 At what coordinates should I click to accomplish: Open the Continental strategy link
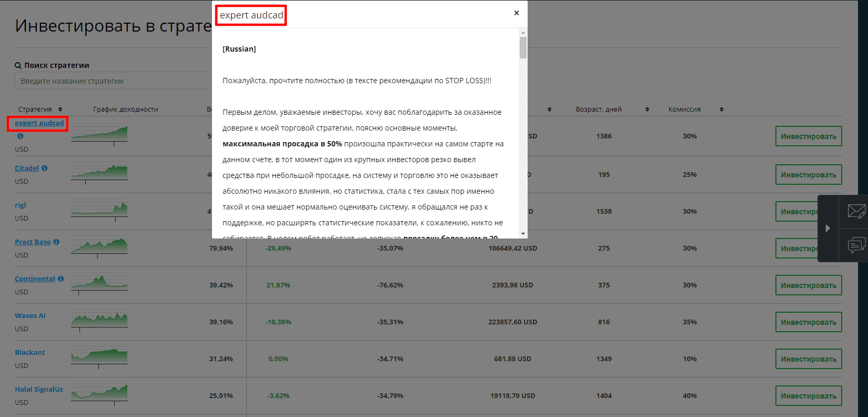coord(35,279)
